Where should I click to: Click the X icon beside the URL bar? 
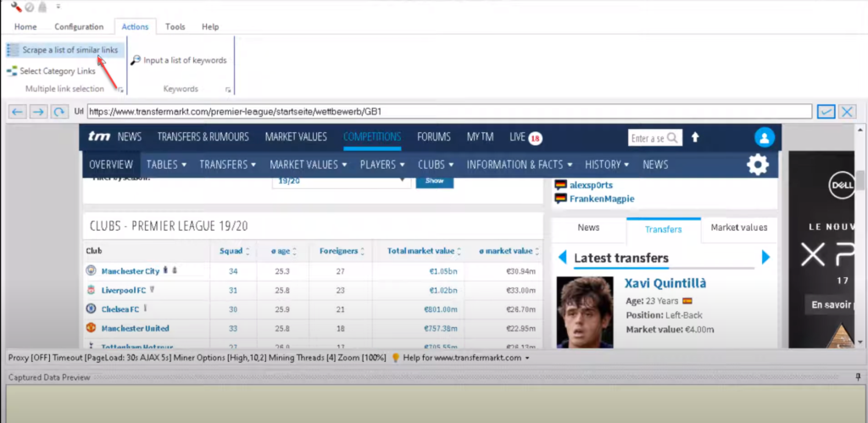(846, 111)
